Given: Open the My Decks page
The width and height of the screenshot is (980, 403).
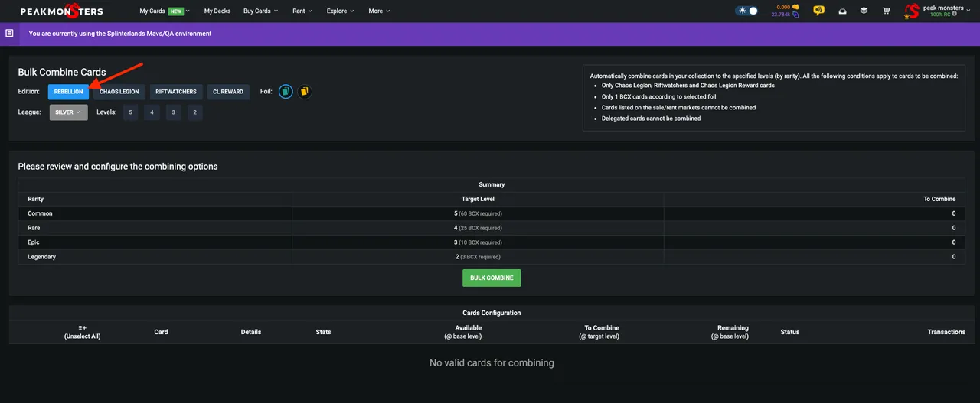Looking at the screenshot, I should [x=217, y=11].
